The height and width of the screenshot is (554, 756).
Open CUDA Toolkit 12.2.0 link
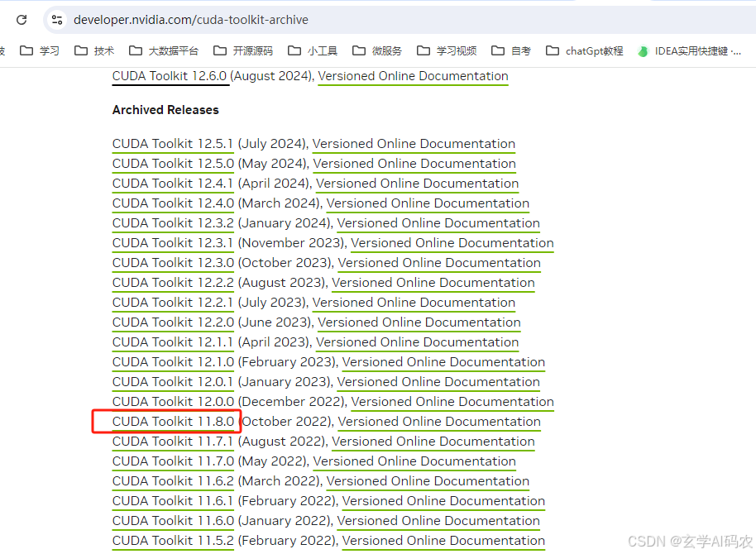click(173, 322)
